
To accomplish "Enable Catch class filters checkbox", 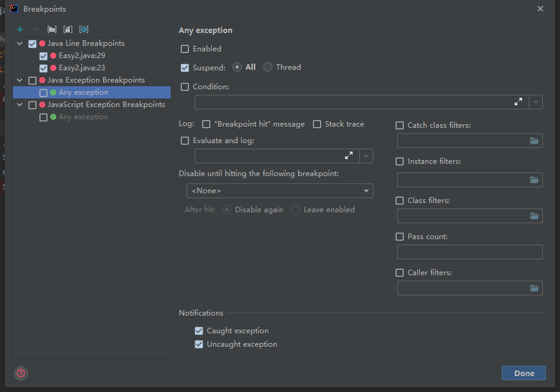I will pos(400,125).
